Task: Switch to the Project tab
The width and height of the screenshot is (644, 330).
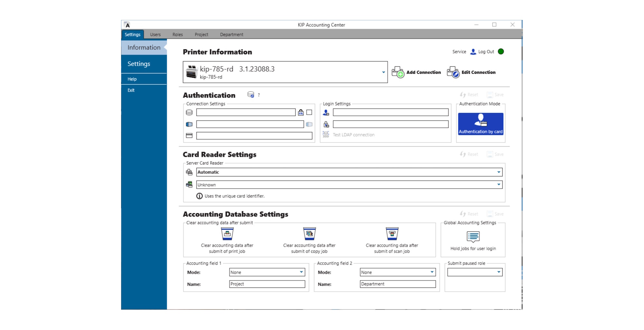Action: pyautogui.click(x=201, y=34)
